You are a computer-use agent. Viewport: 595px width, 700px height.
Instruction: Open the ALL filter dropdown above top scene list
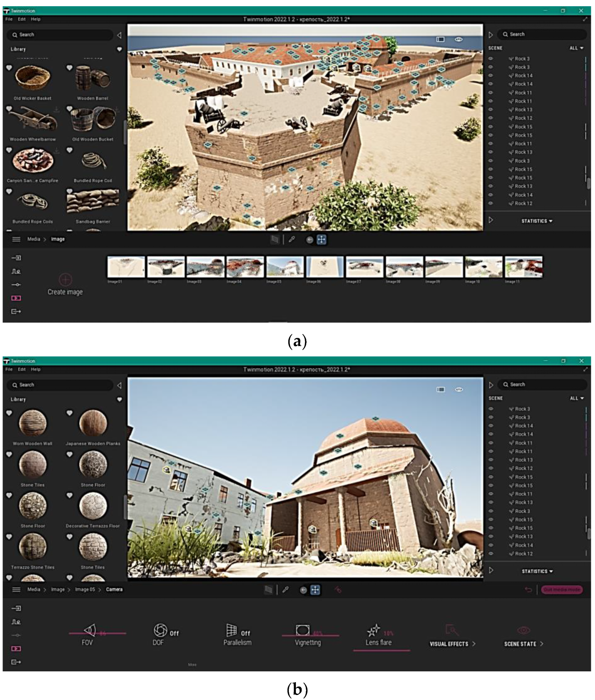(576, 48)
